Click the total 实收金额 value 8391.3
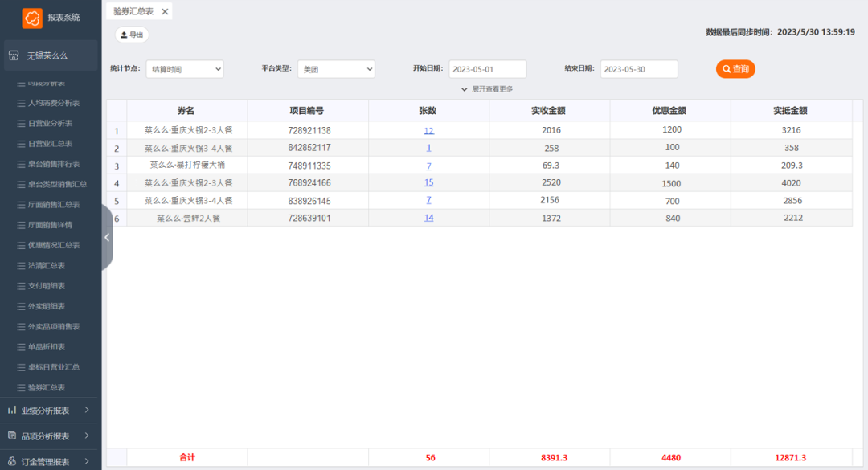 click(554, 458)
